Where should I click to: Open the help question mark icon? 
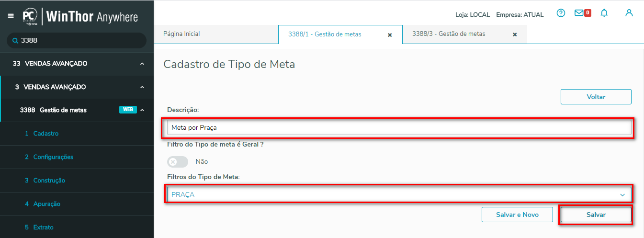click(x=561, y=13)
